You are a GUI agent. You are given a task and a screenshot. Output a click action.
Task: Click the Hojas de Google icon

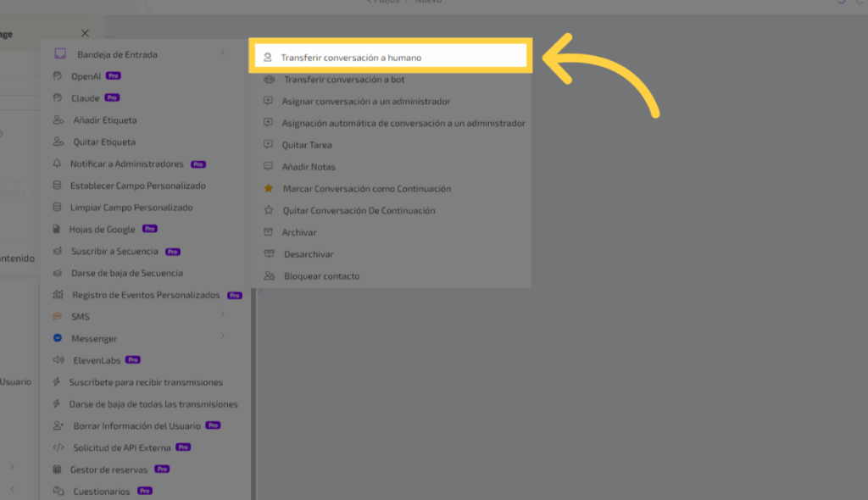coord(58,230)
